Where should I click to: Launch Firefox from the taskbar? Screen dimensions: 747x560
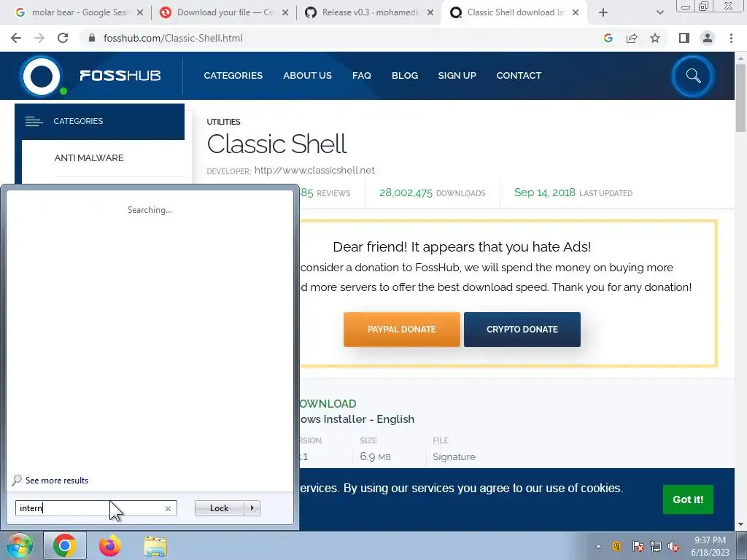pyautogui.click(x=110, y=545)
